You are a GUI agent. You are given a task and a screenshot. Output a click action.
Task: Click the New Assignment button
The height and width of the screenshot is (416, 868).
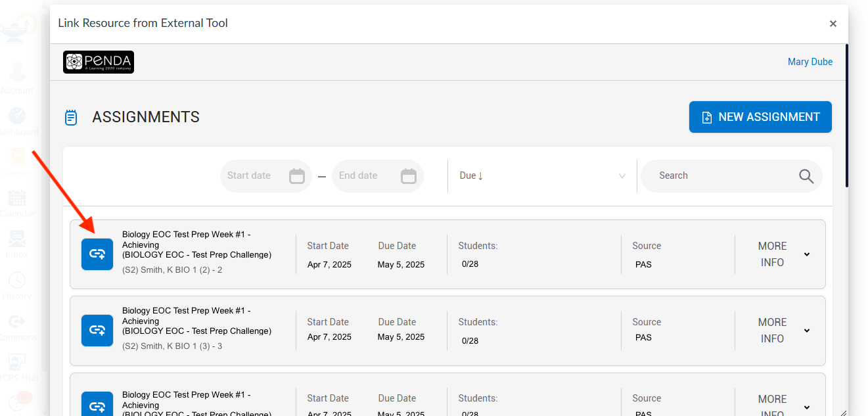pyautogui.click(x=760, y=117)
